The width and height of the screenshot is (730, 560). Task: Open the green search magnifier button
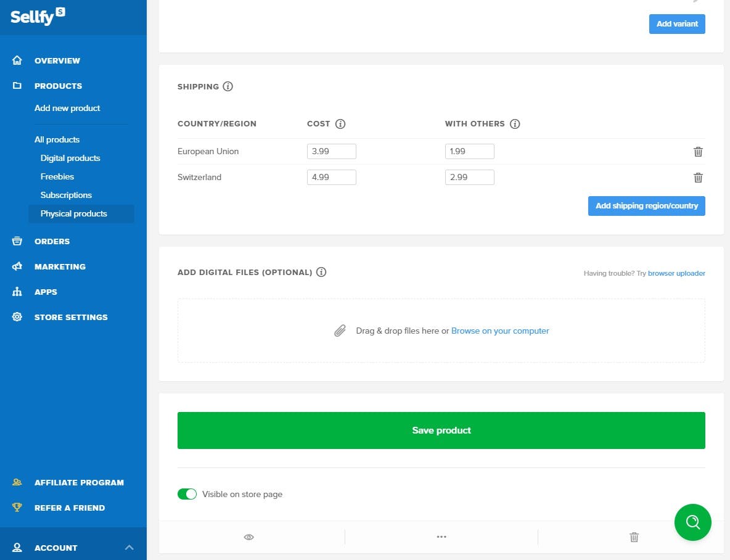click(692, 522)
